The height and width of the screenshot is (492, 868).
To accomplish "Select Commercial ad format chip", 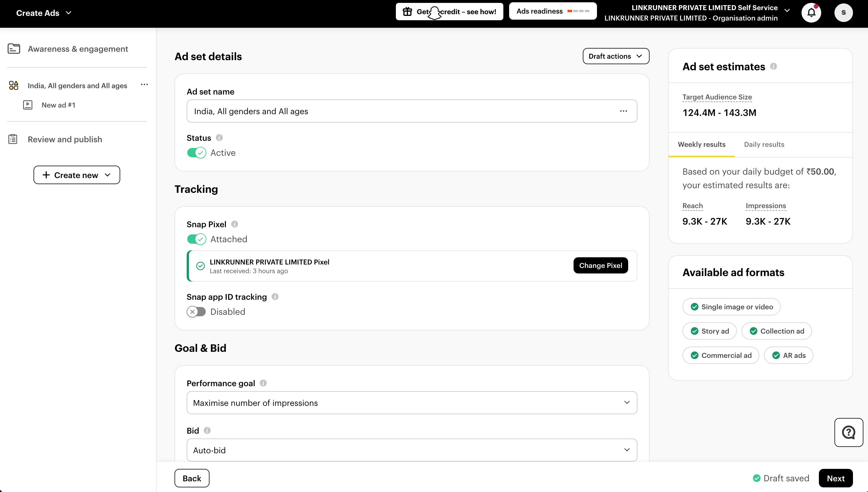I will (721, 355).
